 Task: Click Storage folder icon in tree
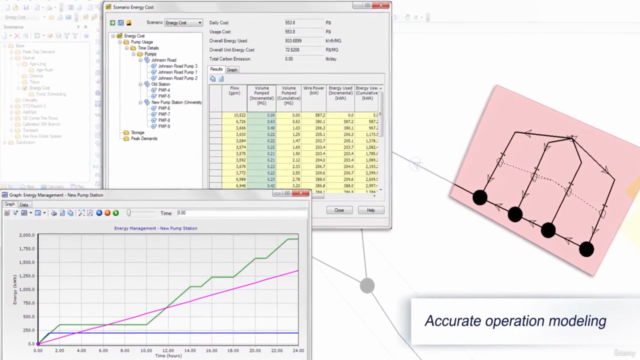click(126, 133)
